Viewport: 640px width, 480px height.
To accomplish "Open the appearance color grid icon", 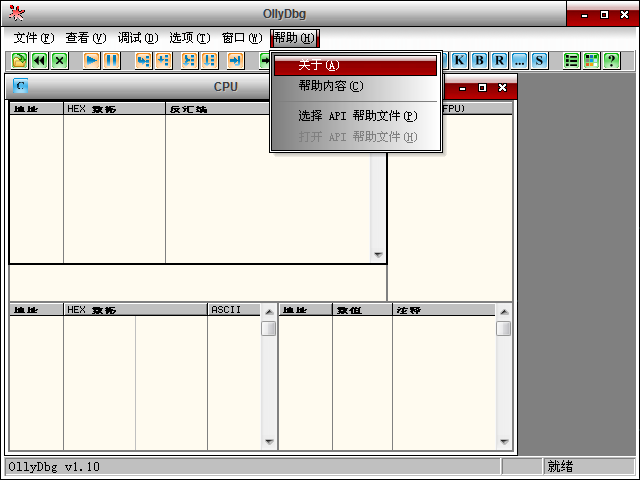I will 591,61.
